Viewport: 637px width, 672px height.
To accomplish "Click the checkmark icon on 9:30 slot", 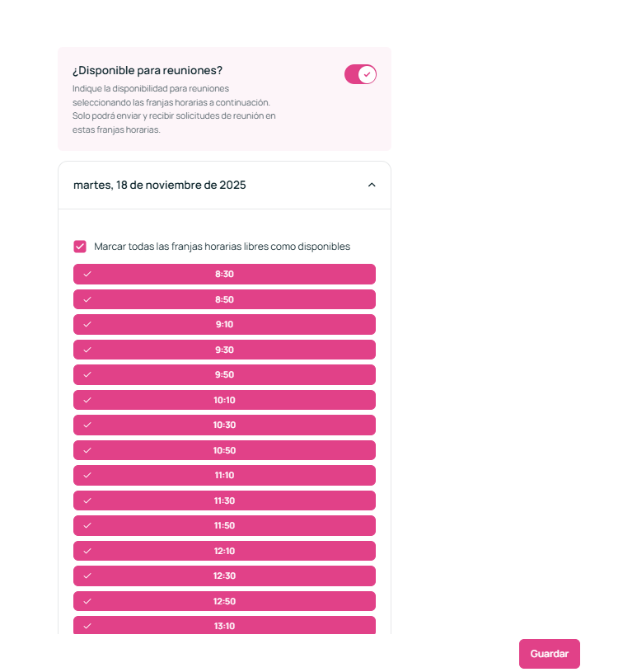I will (87, 350).
